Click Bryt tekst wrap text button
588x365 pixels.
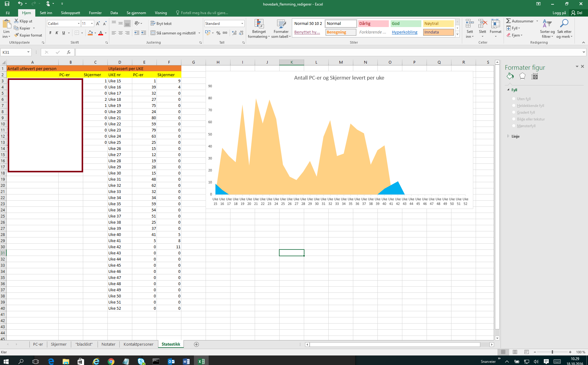point(161,24)
